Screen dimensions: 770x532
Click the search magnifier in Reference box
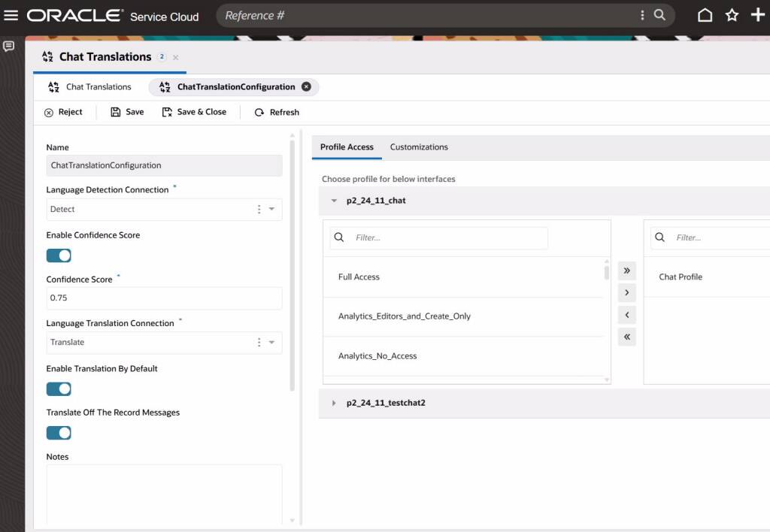tap(659, 15)
